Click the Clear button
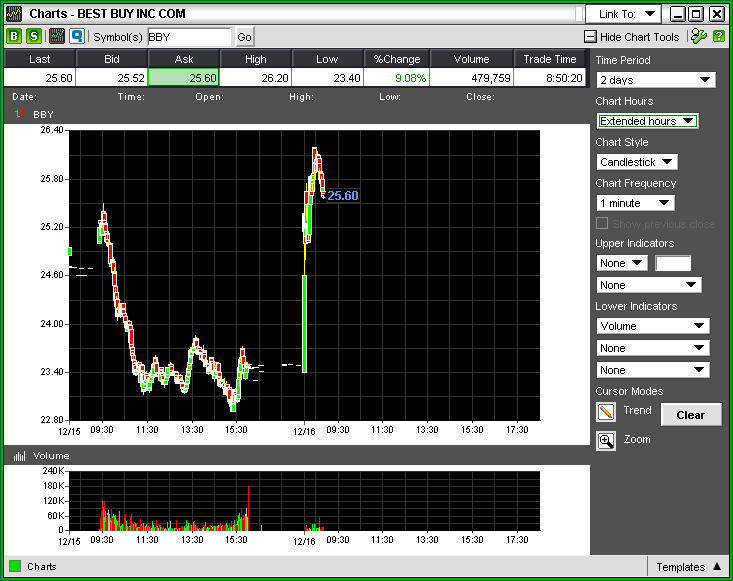Viewport: 733px width, 581px height. tap(690, 415)
